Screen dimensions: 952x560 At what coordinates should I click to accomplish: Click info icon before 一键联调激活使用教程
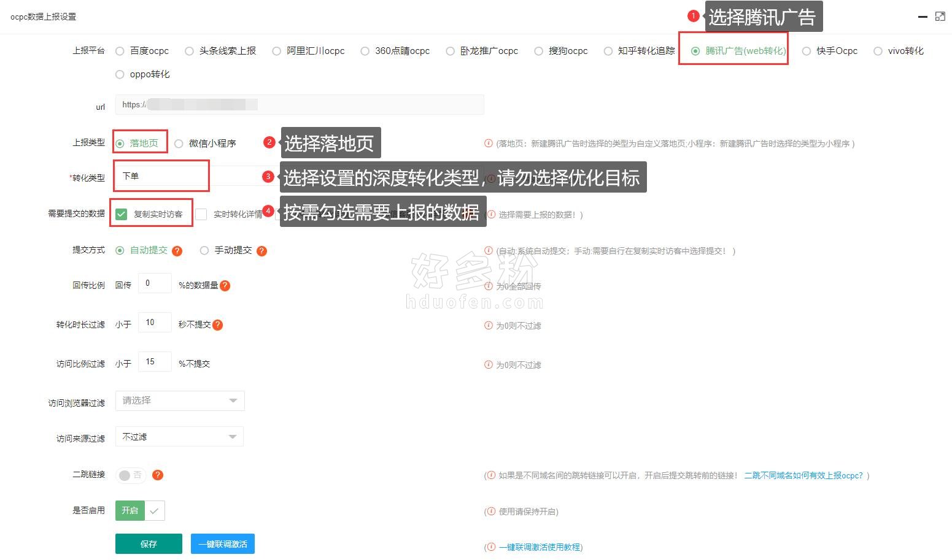tap(491, 547)
